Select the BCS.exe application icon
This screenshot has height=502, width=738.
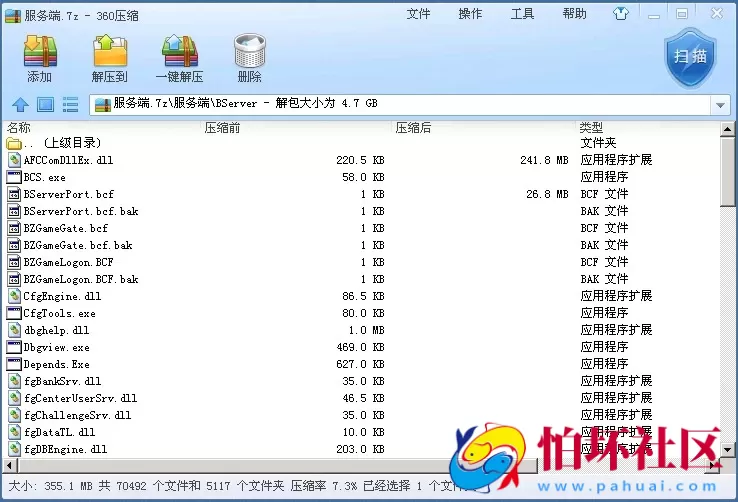point(15,177)
